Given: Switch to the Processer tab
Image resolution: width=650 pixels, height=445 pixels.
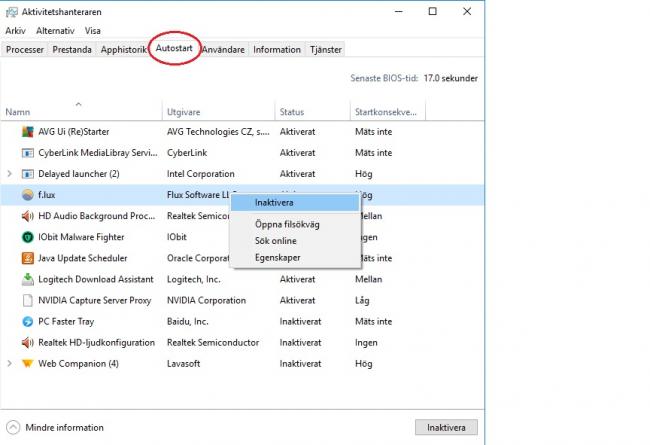Looking at the screenshot, I should [25, 50].
